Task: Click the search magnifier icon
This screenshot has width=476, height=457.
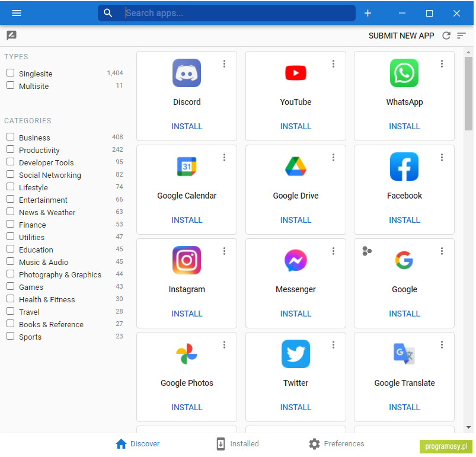Action: click(108, 13)
